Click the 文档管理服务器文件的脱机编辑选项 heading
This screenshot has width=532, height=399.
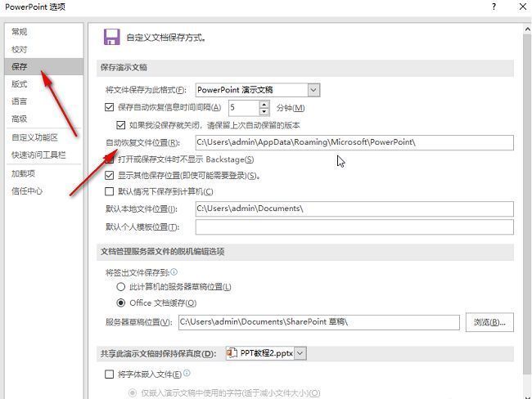point(163,252)
